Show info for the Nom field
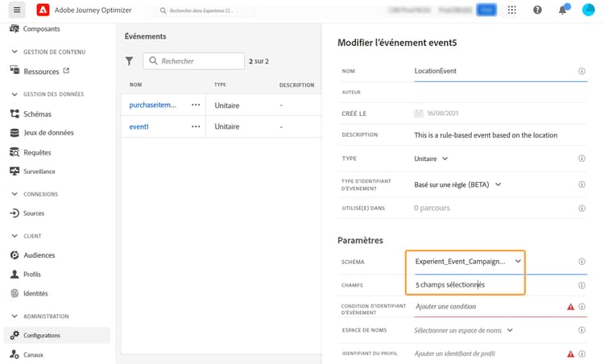 [x=581, y=71]
